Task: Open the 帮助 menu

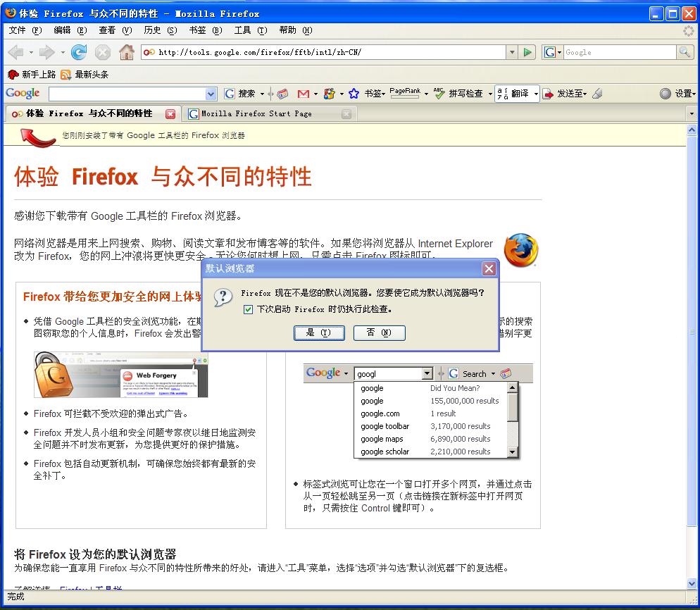Action: point(296,30)
